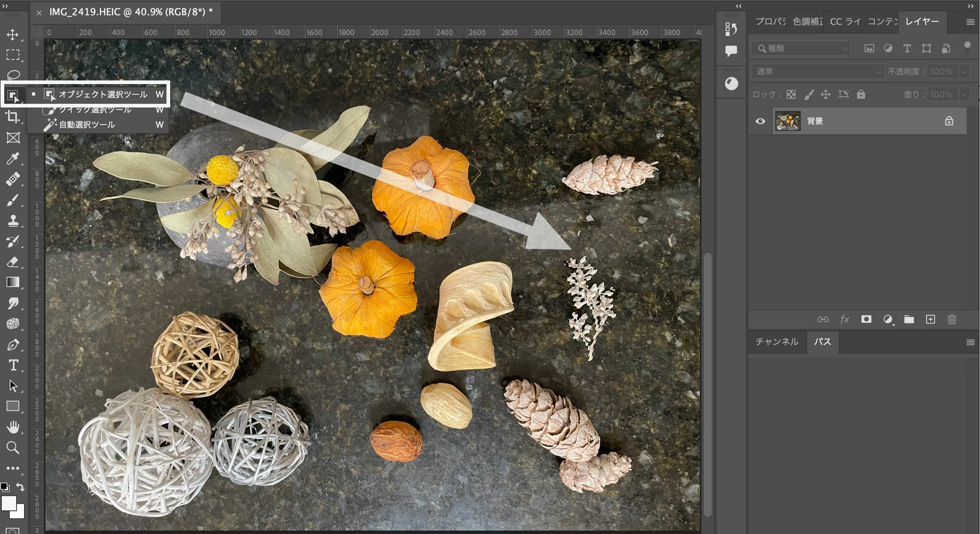This screenshot has width=980, height=534.
Task: Select the Crop tool
Action: point(13,117)
